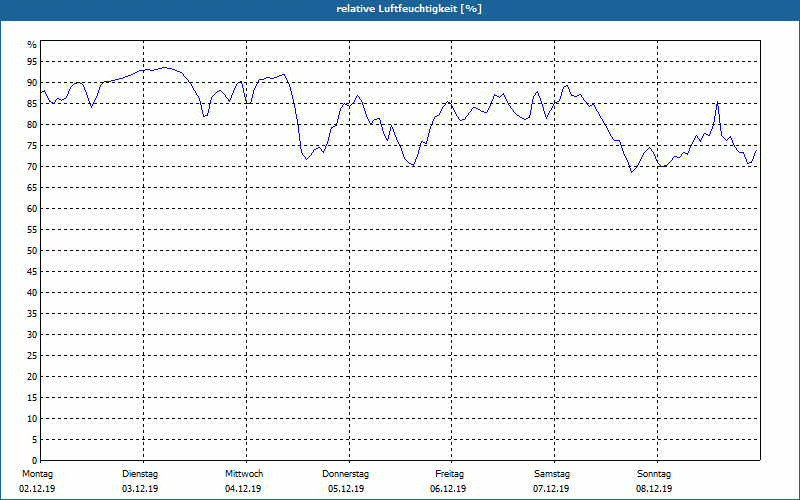Click the '75' y-axis value
Viewport: 800px width, 500px height.
(x=32, y=146)
